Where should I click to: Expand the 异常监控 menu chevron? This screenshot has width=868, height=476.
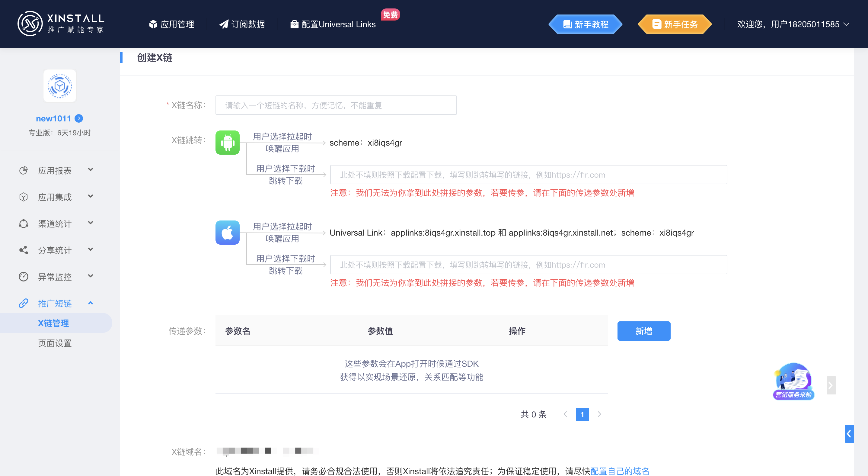click(90, 276)
